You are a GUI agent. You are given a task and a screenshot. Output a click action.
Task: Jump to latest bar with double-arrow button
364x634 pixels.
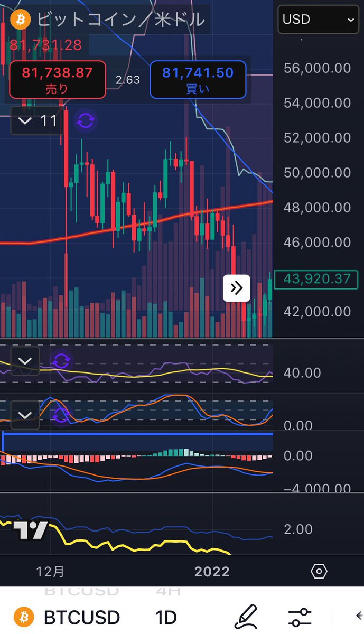[x=236, y=288]
